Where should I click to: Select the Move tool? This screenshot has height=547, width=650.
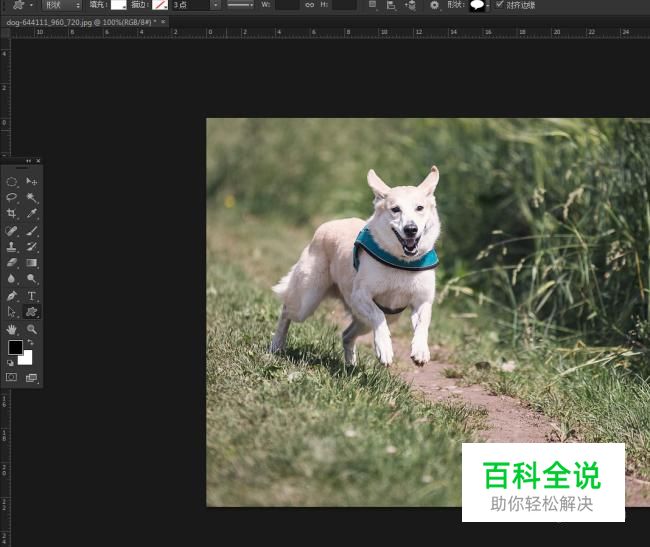[31, 182]
